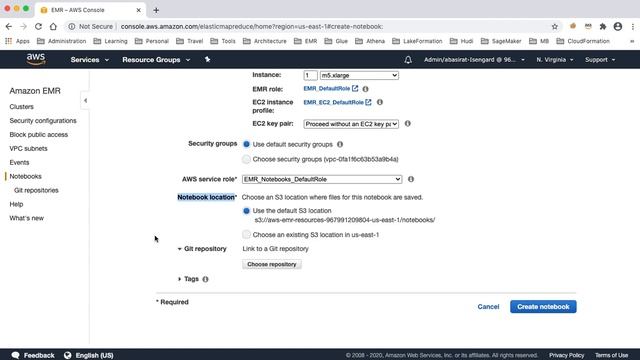Open the Resource Groups menu

pos(156,60)
